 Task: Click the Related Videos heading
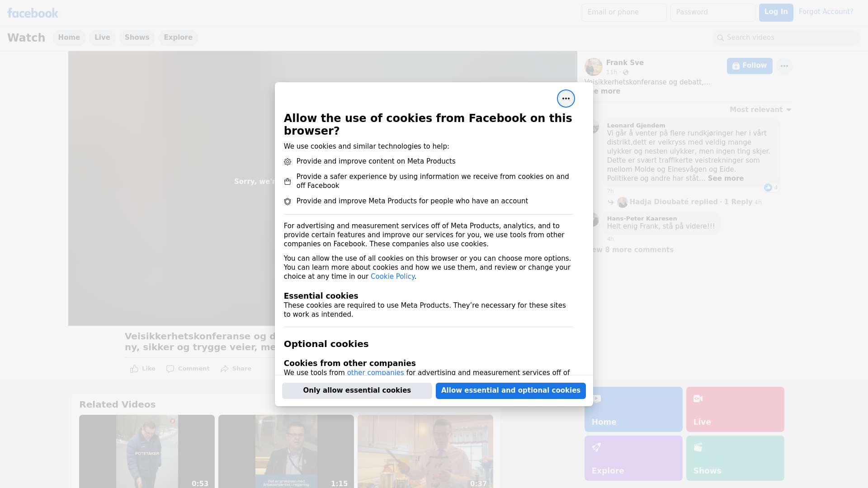(118, 405)
